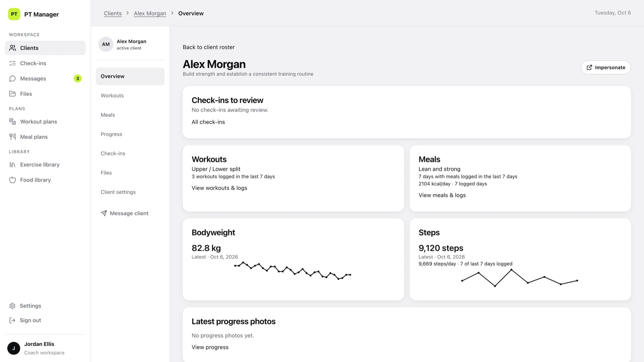Click the Jordan Ellis avatar circle
Screen dimensions: 644x362
[14, 348]
